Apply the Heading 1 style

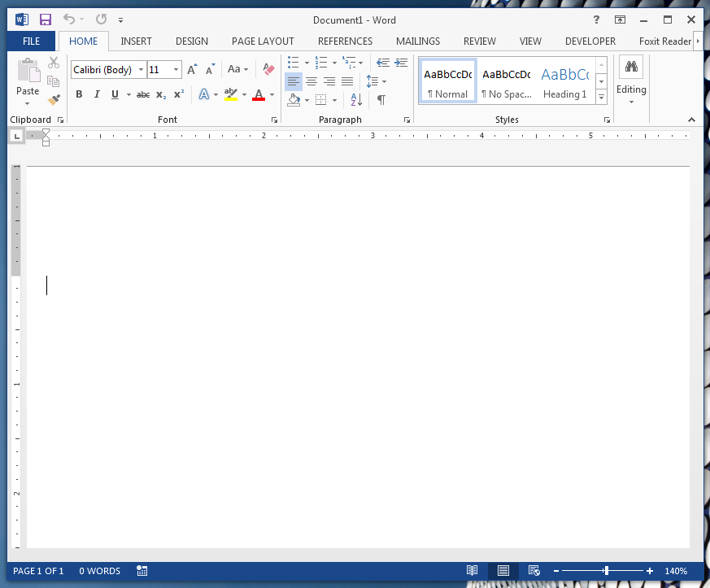coord(564,81)
